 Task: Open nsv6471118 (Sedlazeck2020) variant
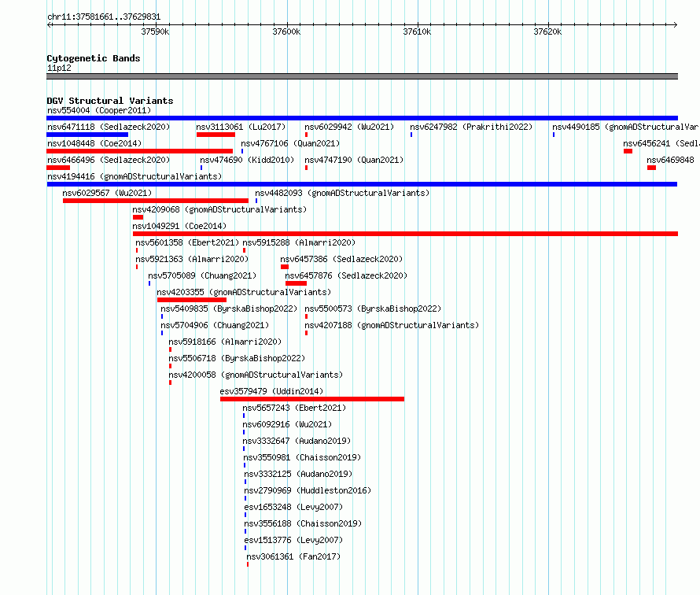(x=109, y=127)
